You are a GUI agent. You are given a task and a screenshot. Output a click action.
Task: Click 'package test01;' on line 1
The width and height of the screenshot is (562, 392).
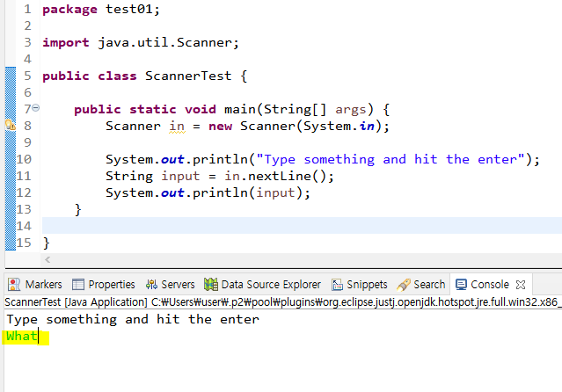pos(101,10)
